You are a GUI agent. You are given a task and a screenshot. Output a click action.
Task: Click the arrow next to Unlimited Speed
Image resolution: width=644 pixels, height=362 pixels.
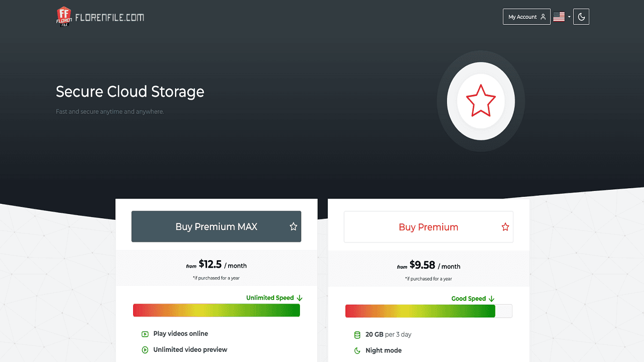pyautogui.click(x=299, y=298)
